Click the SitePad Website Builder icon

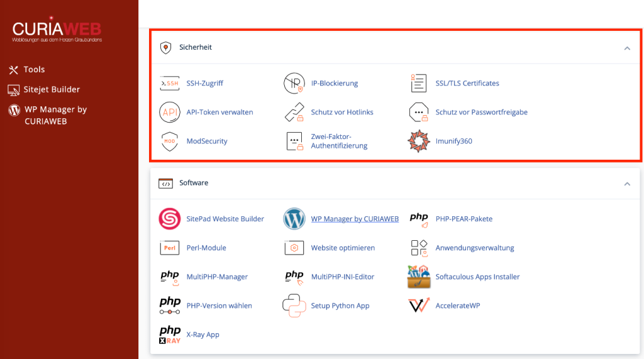tap(170, 219)
